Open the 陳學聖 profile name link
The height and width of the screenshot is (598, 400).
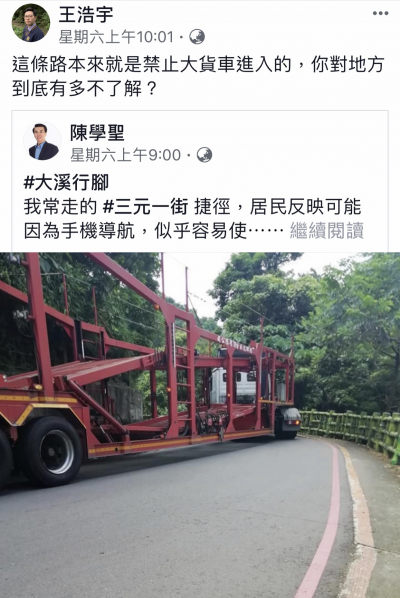click(x=97, y=133)
